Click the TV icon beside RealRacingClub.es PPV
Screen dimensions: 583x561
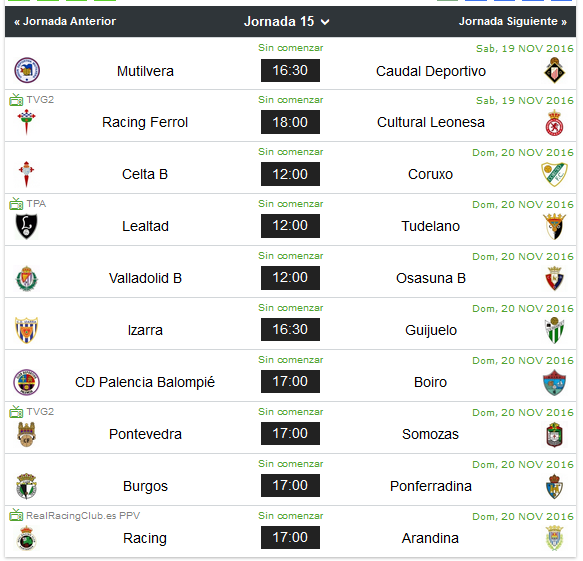16,515
